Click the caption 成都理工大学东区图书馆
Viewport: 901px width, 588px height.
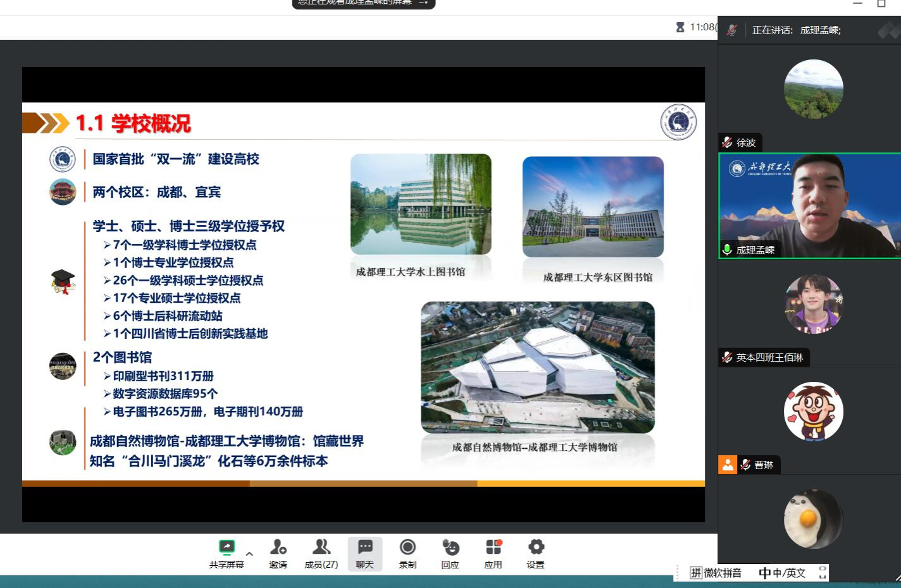[x=598, y=277]
